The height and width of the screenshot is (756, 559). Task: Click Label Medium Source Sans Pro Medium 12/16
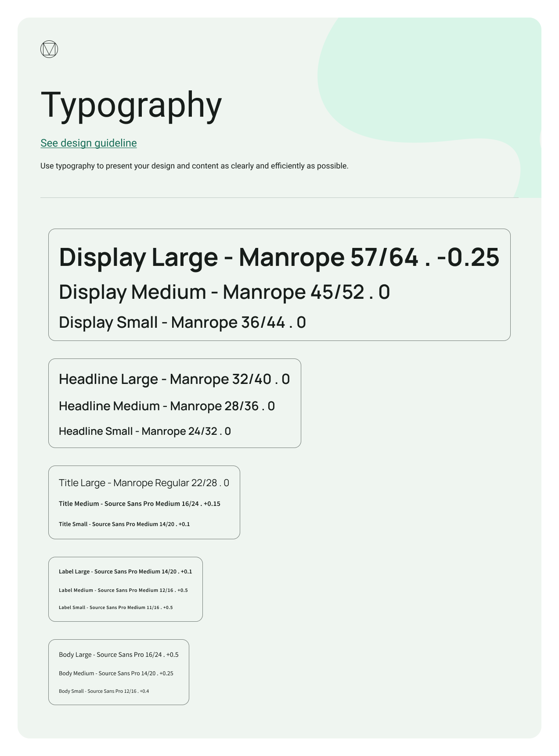(x=123, y=590)
